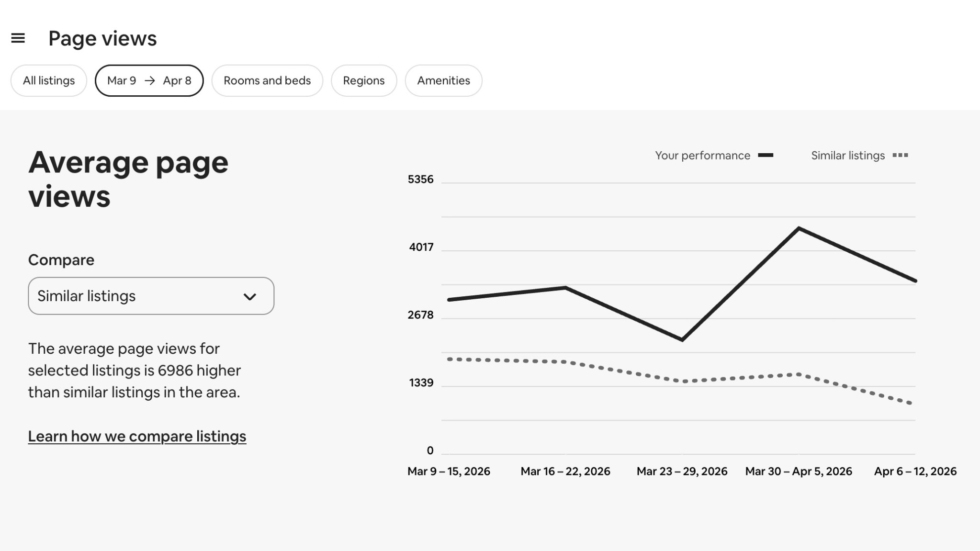Select the Mar 16 – 22, 2026 axis label
This screenshot has width=980, height=551.
click(565, 472)
